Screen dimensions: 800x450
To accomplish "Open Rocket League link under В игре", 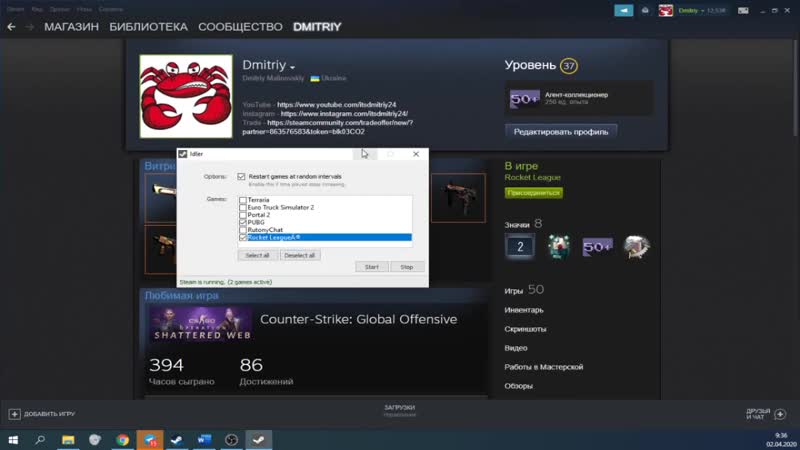I will tap(533, 177).
